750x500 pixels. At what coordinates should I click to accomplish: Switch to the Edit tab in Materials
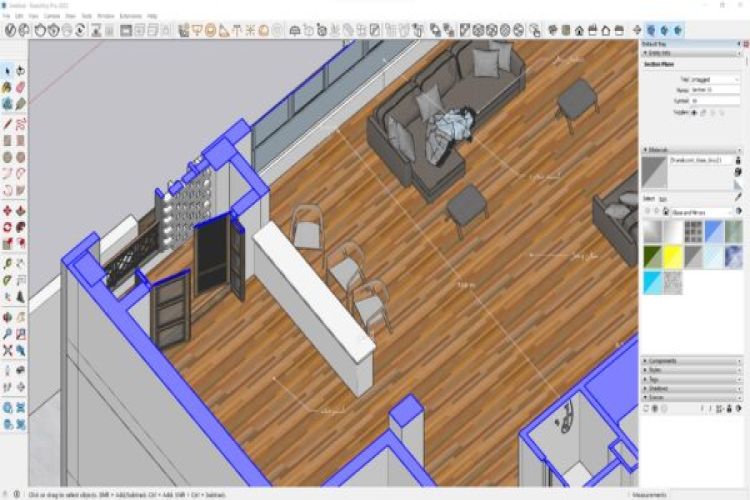[x=662, y=198]
